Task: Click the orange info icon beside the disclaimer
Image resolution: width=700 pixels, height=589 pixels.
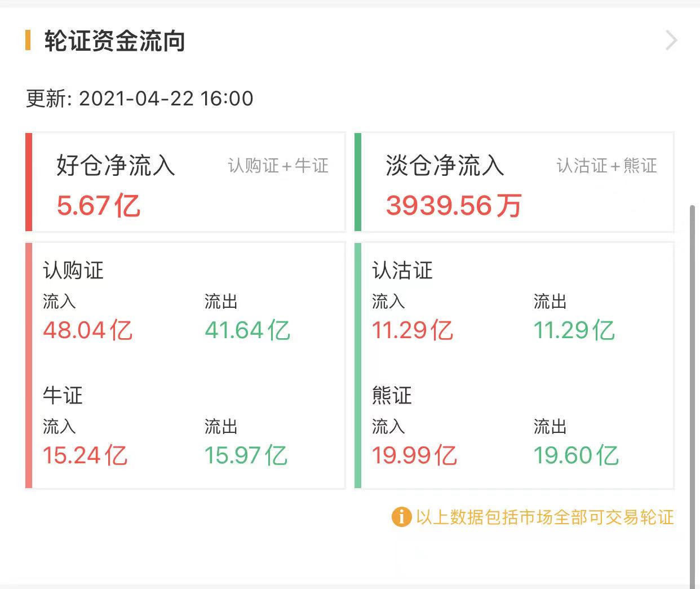Action: pos(401,516)
